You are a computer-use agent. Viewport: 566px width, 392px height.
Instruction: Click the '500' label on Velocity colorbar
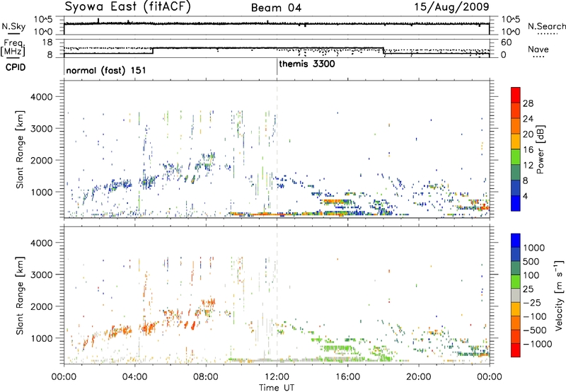pos(531,261)
